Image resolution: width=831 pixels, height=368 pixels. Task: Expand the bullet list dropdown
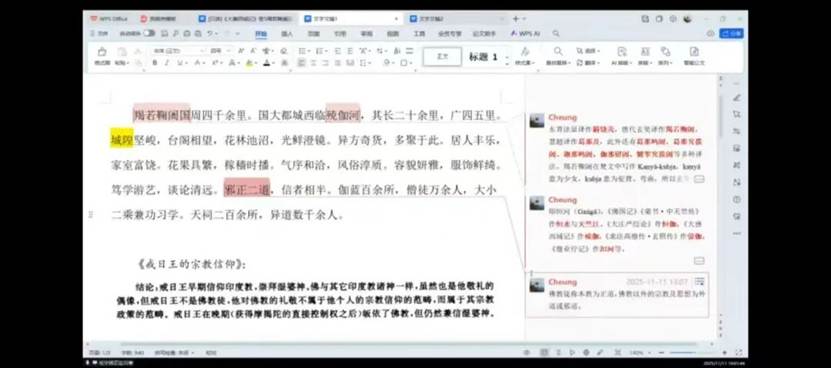(x=309, y=51)
